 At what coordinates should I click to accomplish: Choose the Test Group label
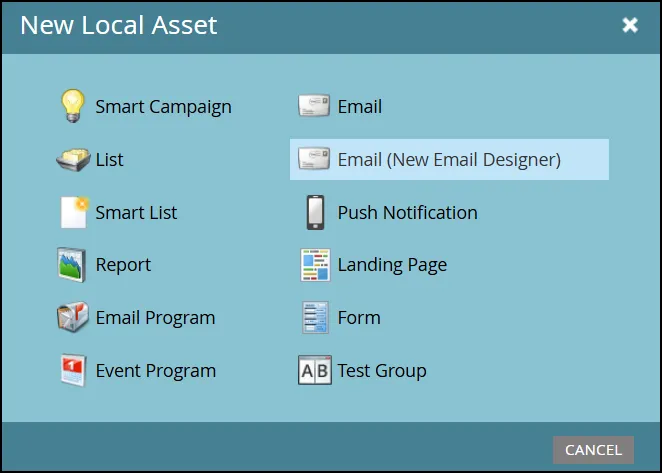(382, 371)
